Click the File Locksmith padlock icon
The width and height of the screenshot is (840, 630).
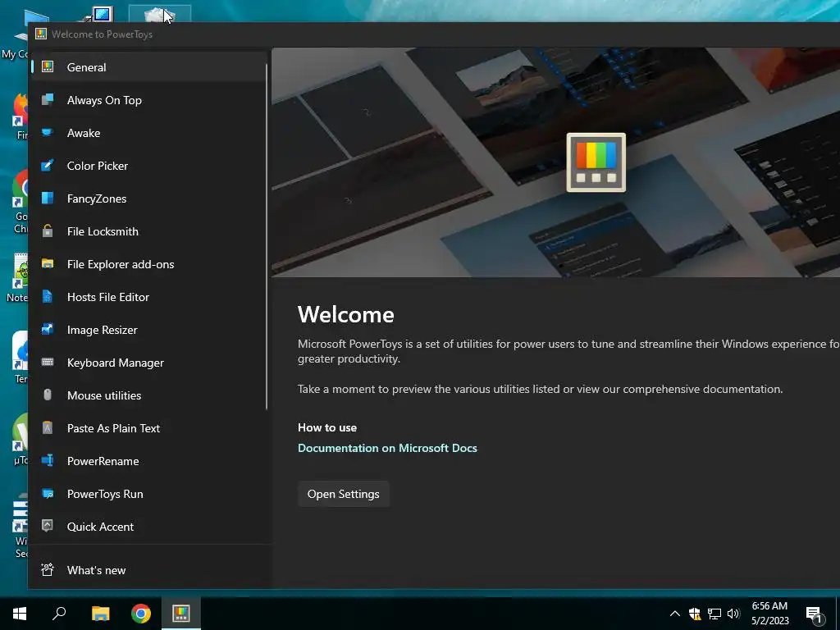tap(48, 231)
